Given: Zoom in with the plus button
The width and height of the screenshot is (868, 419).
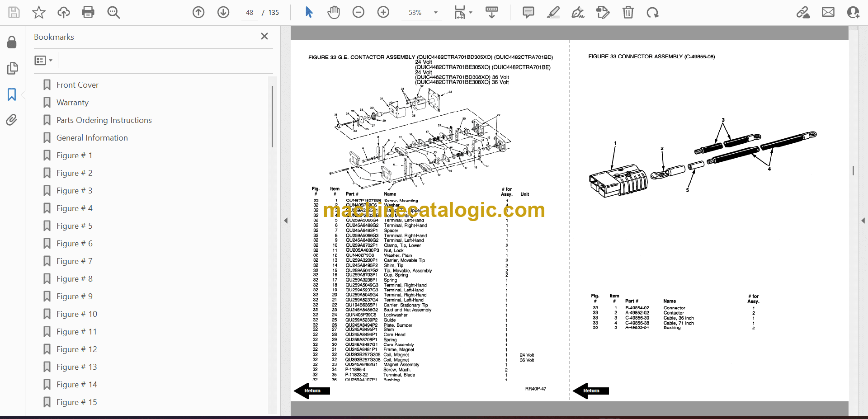Looking at the screenshot, I should click(383, 12).
